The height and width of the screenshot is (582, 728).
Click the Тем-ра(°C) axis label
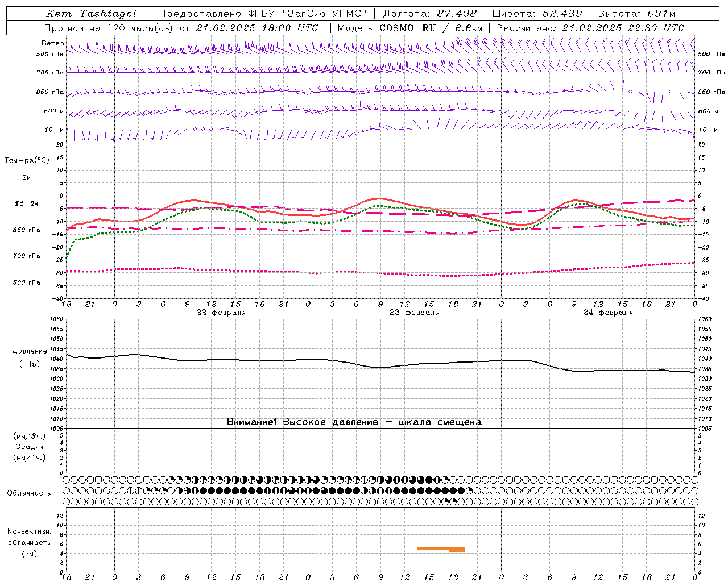[x=27, y=161]
